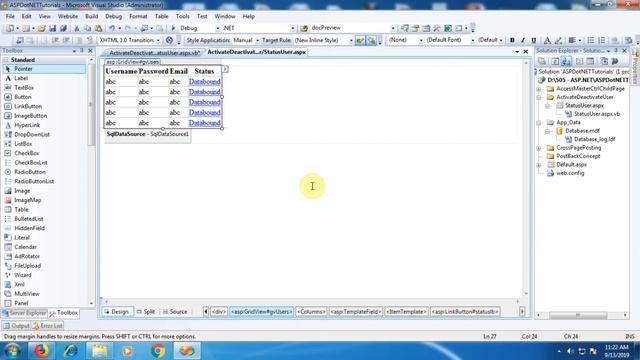Viewport: 640px width, 360px height.
Task: Click the Copy Web Site icon in Solution Explorer
Action: click(604, 61)
